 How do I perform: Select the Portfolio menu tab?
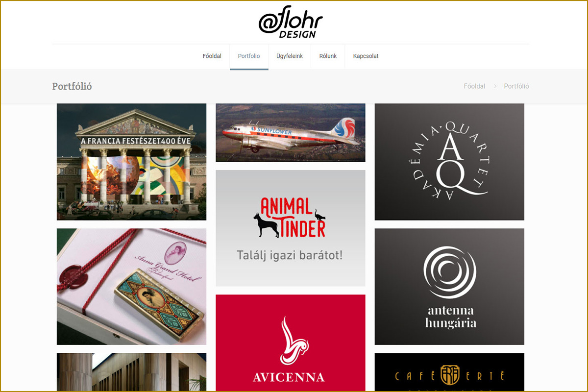[249, 56]
